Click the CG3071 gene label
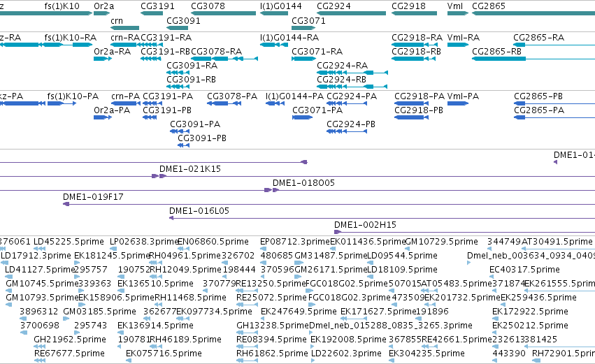This screenshot has height=364, width=595. 308,21
